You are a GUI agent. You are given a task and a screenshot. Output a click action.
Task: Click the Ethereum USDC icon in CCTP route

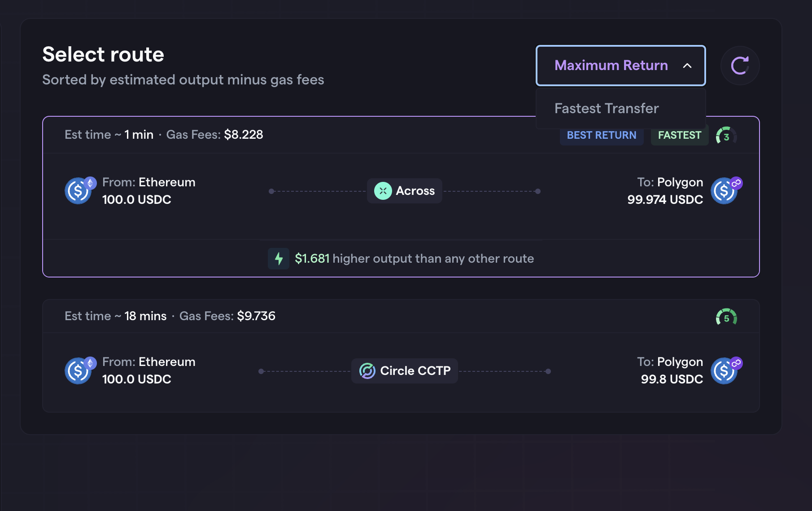click(80, 370)
